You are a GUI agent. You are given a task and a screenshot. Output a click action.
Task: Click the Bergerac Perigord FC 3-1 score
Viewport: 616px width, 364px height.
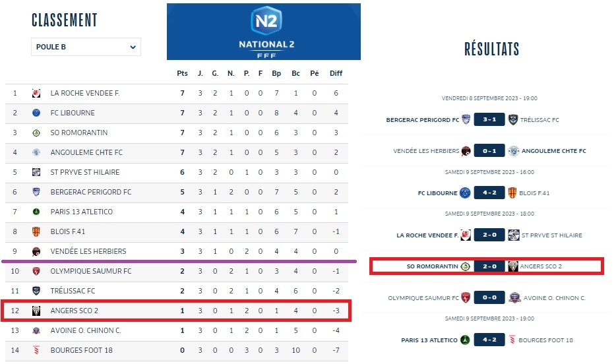point(489,120)
